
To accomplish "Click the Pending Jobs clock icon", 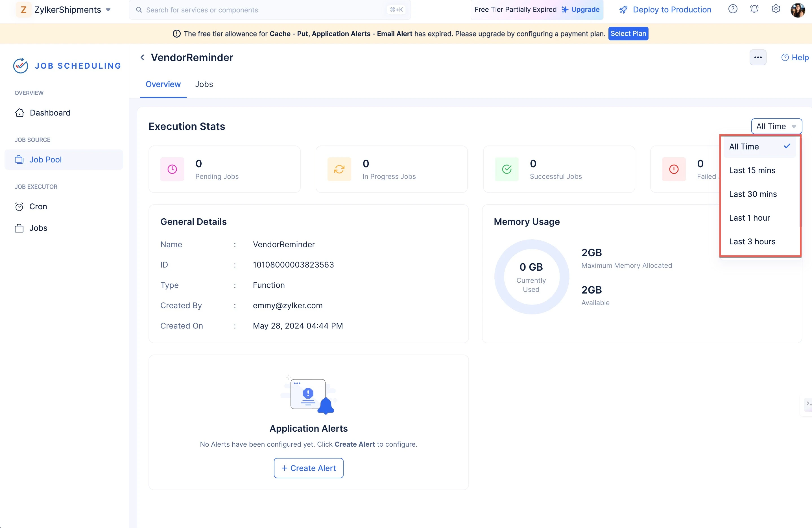I will 172,169.
